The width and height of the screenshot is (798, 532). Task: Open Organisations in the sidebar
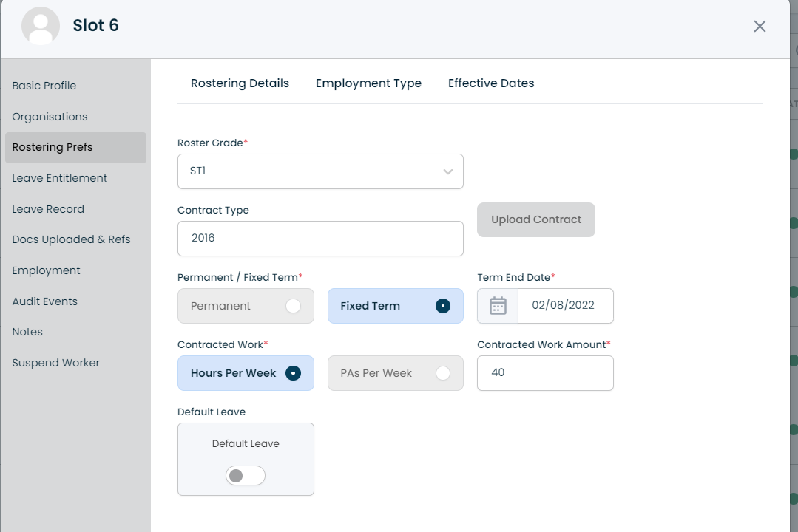76,117
